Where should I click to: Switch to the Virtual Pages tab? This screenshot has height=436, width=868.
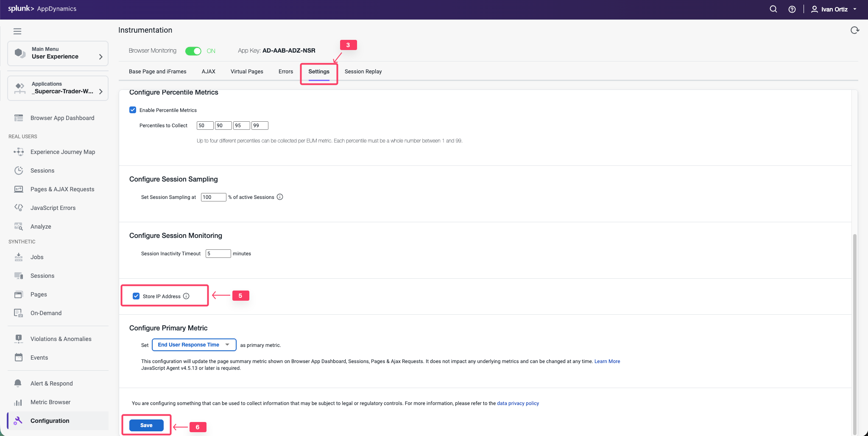pyautogui.click(x=247, y=72)
